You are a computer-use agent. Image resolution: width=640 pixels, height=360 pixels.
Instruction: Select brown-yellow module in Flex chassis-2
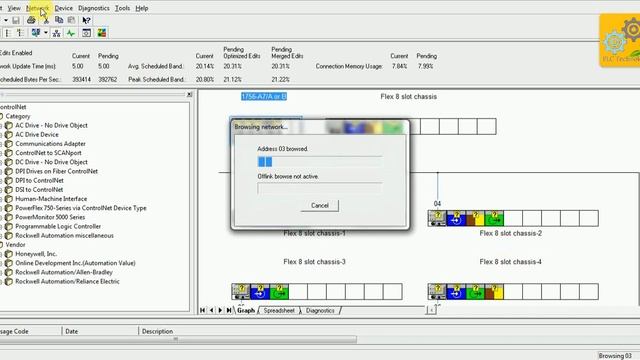click(x=475, y=218)
